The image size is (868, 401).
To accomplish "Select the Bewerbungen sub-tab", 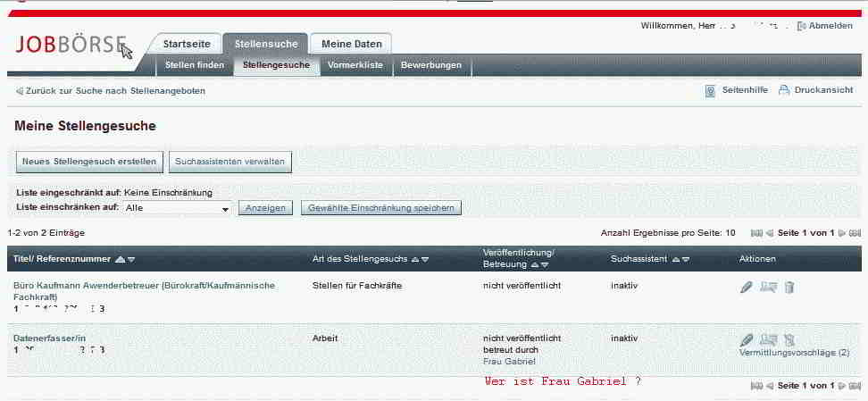I will pyautogui.click(x=431, y=65).
